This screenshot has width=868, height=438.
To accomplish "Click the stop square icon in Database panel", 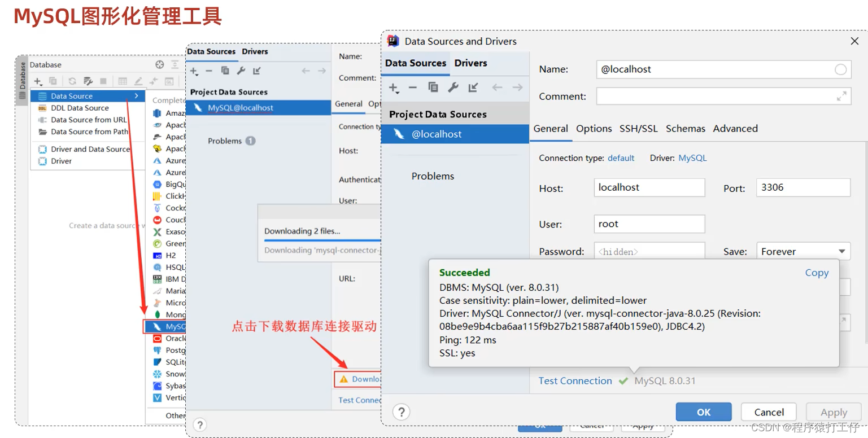I will tap(103, 81).
